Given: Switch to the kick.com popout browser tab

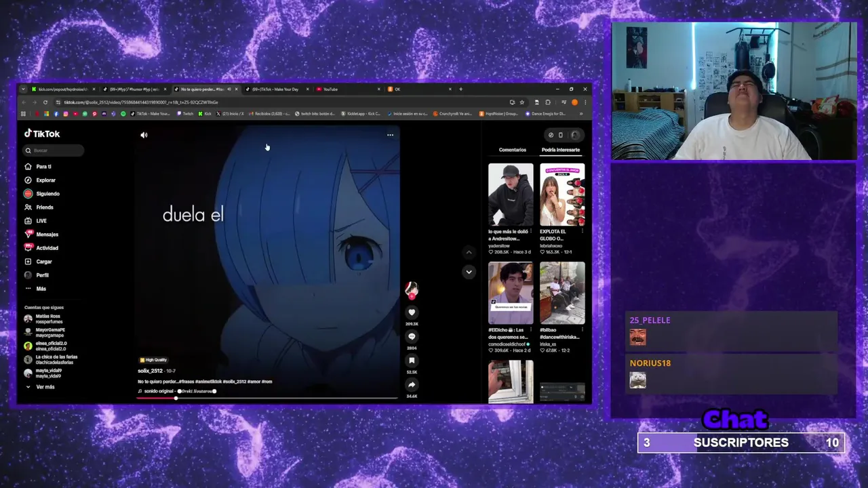Looking at the screenshot, I should point(62,89).
